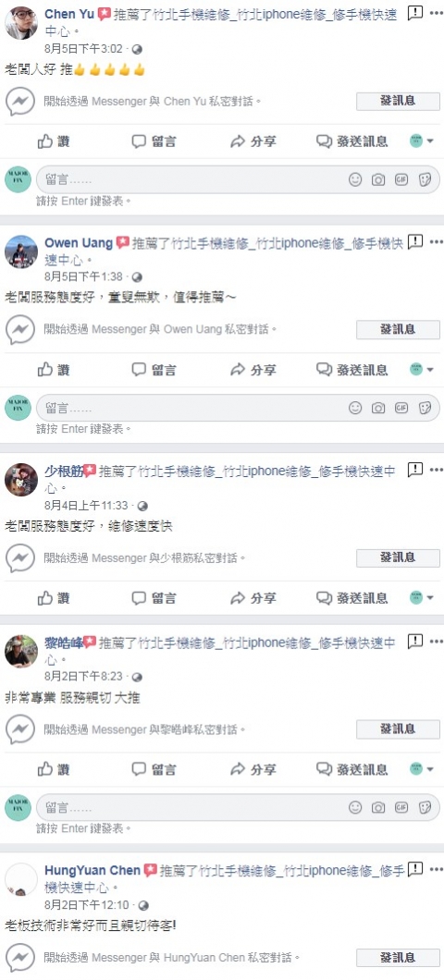The image size is (444, 980).
Task: Click sticker icon in 黎皓峰's comment box
Action: click(x=425, y=807)
